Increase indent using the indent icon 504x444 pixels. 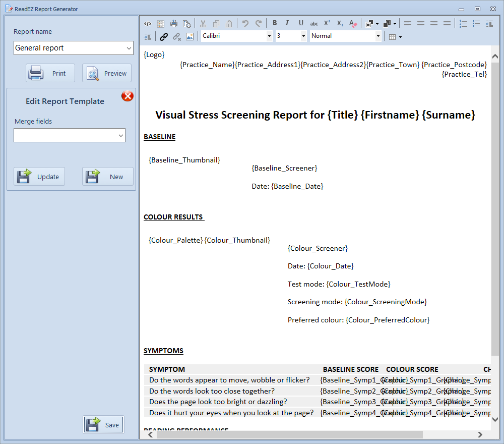pyautogui.click(x=148, y=36)
